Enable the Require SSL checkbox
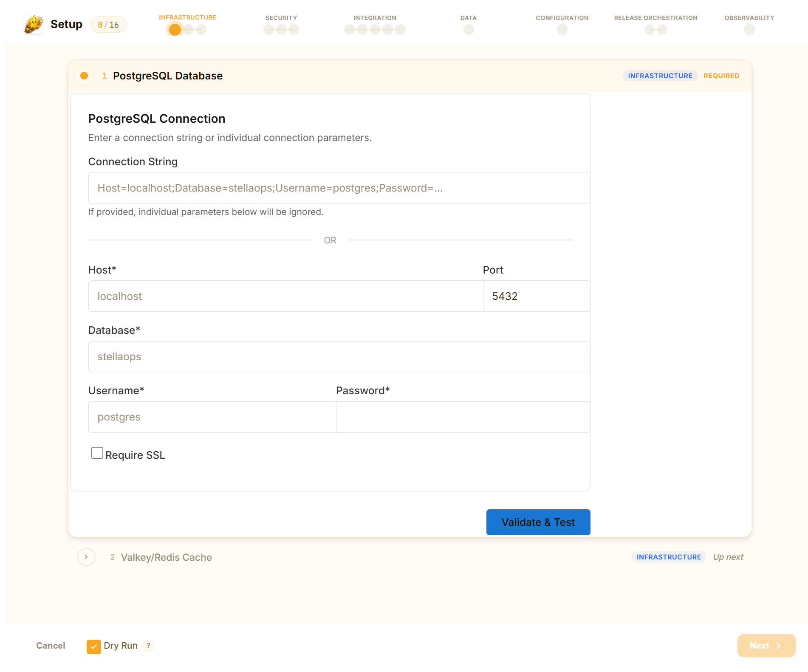Viewport: 808px width, 672px height. [x=97, y=453]
